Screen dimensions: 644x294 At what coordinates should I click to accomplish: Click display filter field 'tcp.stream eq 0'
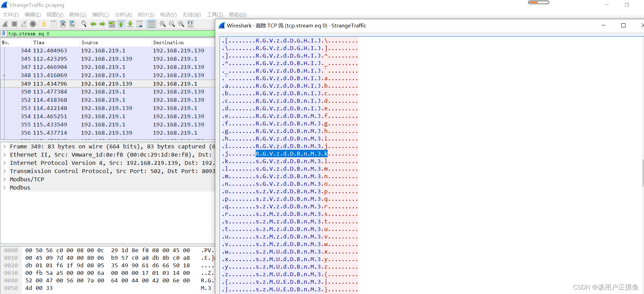pyautogui.click(x=111, y=34)
